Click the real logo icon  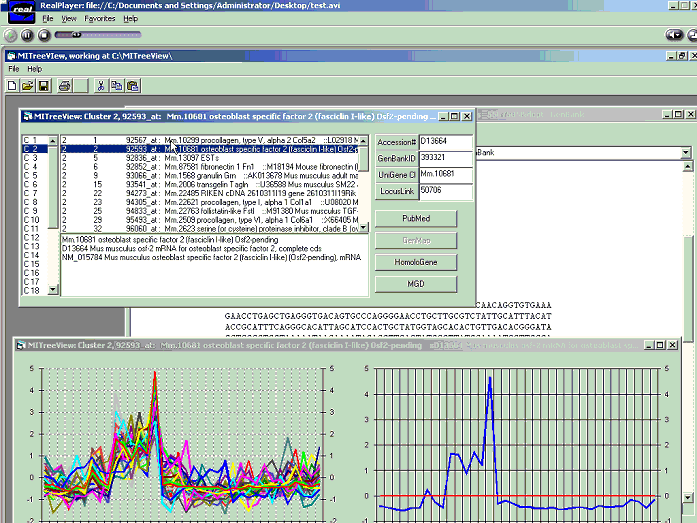(x=21, y=12)
